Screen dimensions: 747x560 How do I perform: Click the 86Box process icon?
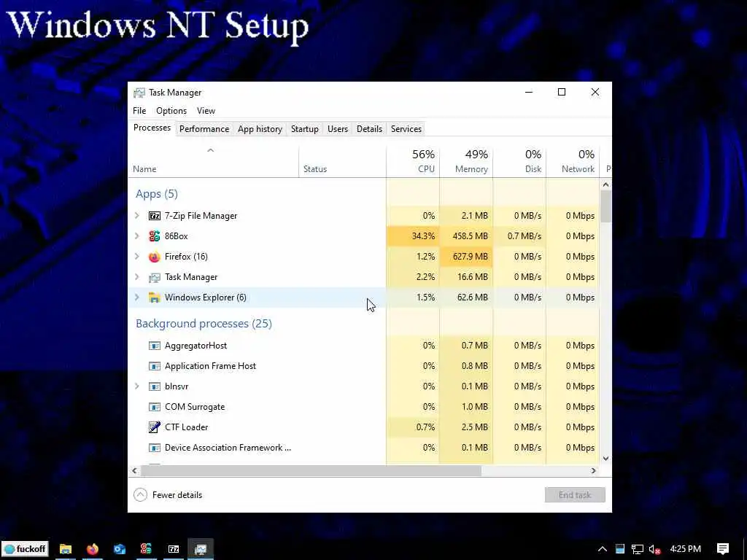pyautogui.click(x=155, y=236)
